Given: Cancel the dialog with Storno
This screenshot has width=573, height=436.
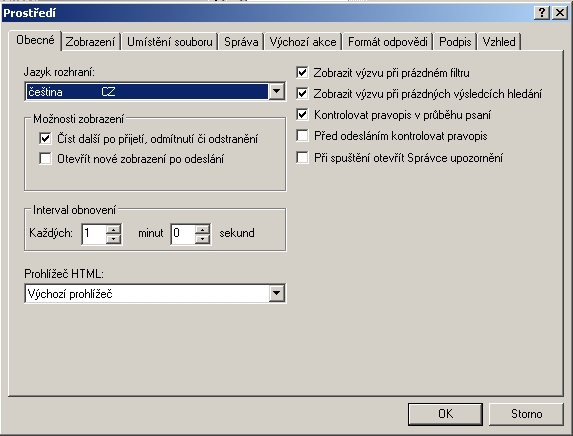Looking at the screenshot, I should coord(526,414).
